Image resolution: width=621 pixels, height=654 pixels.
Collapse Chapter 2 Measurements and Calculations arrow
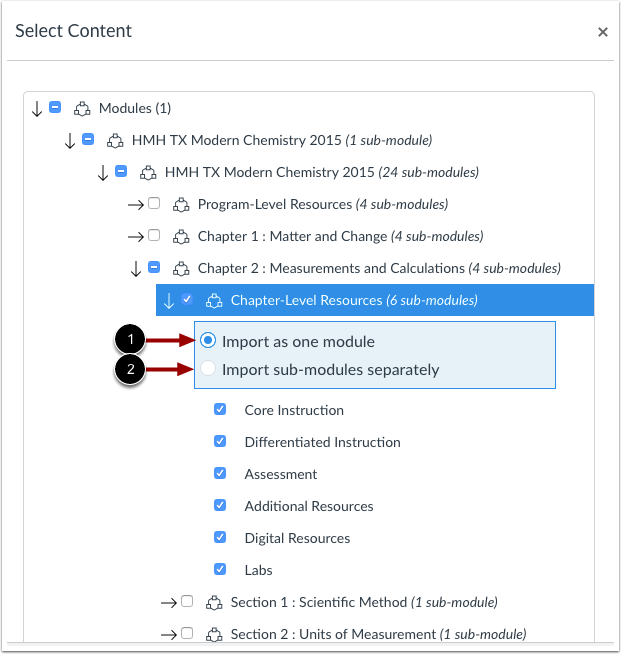click(x=136, y=269)
